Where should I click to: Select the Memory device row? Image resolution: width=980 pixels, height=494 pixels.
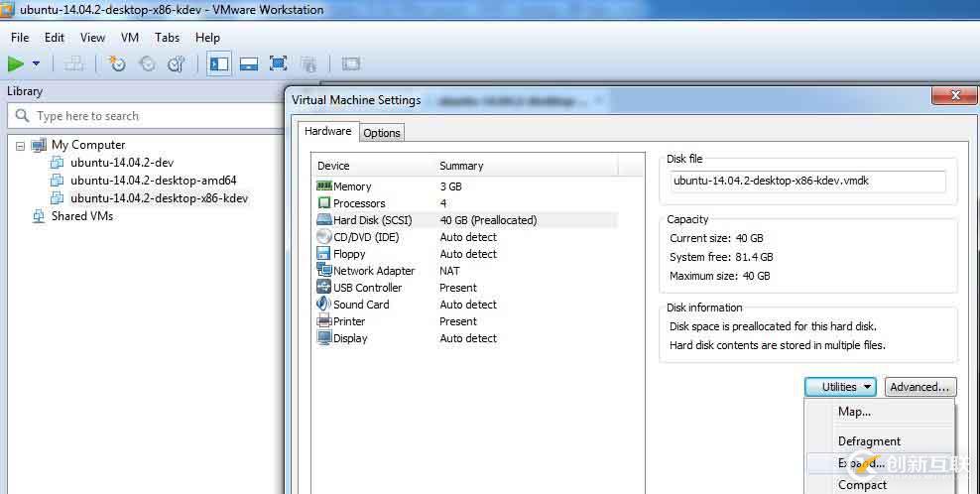pos(465,186)
